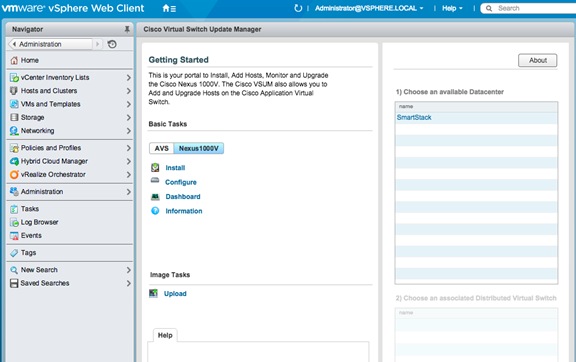Image resolution: width=576 pixels, height=362 pixels.
Task: Click the Install link
Action: point(175,168)
